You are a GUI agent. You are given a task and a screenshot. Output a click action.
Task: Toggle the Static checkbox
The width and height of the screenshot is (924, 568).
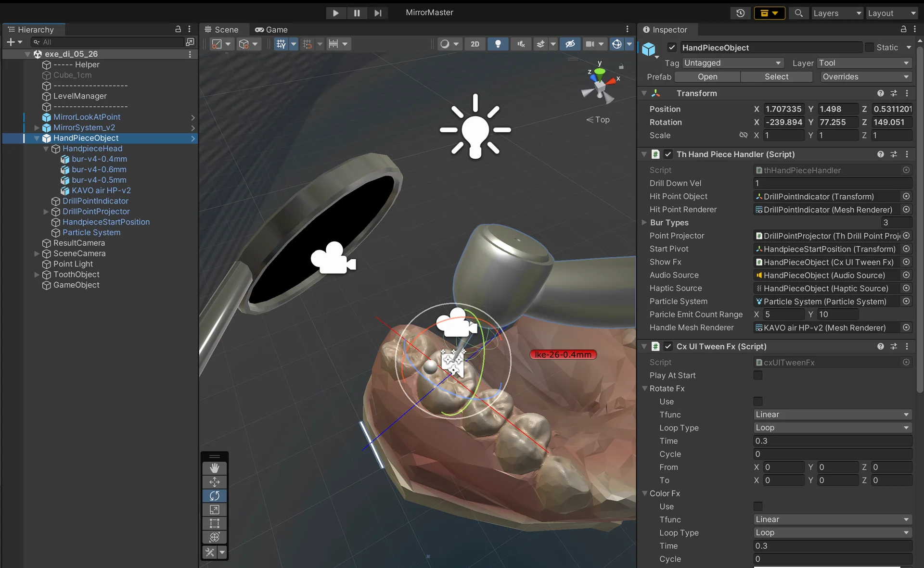coord(869,48)
